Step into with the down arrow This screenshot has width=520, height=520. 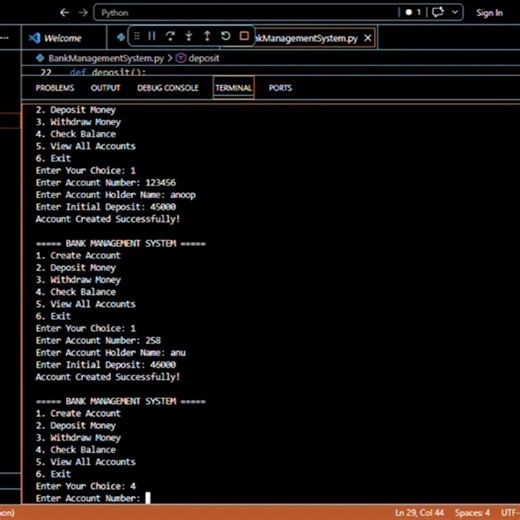[189, 36]
